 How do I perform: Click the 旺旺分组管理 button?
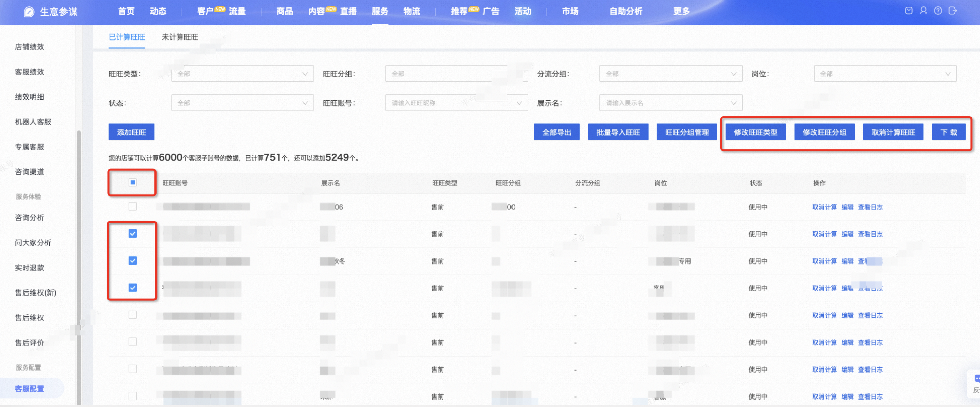tap(687, 132)
